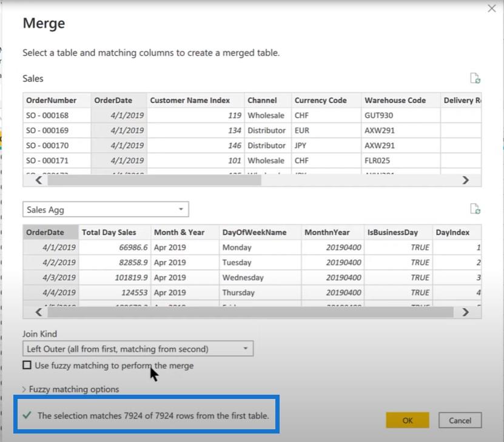Image resolution: width=504 pixels, height=442 pixels.
Task: Select MonthnYear column header
Action: tap(333, 232)
